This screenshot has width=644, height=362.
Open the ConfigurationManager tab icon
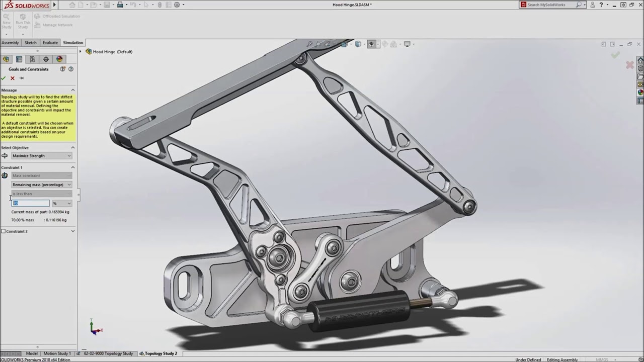pos(32,59)
